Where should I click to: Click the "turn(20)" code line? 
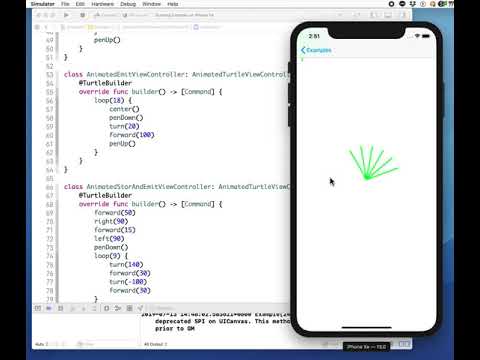pos(124,126)
